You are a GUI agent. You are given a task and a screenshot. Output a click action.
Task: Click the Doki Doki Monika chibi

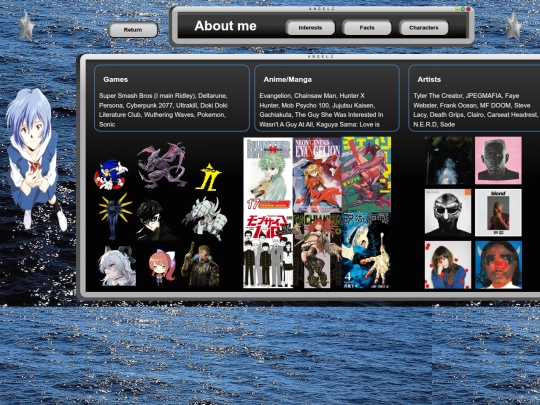162,268
